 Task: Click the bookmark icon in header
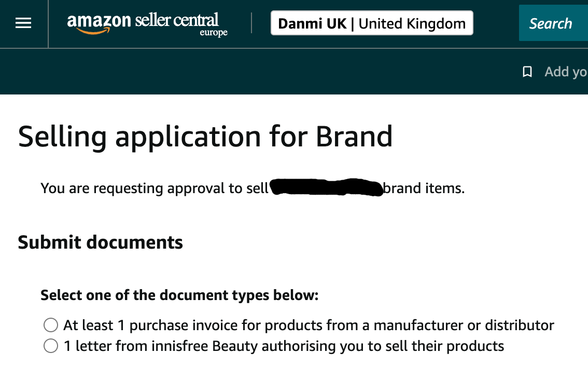[527, 72]
